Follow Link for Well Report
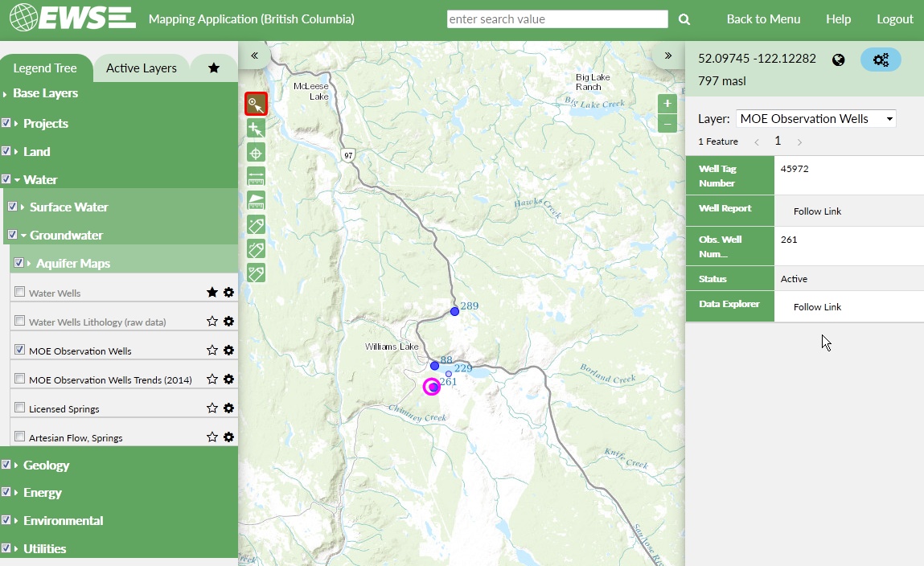Image resolution: width=924 pixels, height=566 pixels. click(x=817, y=211)
